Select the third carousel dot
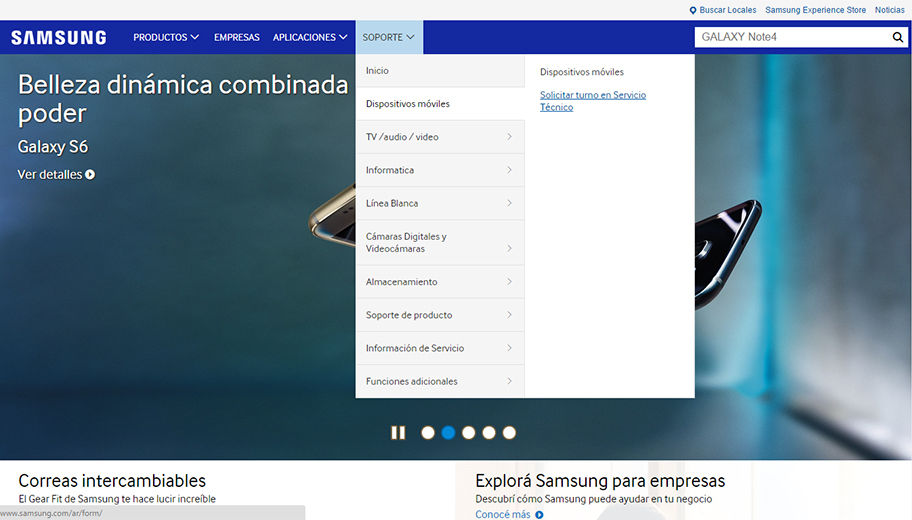Screen dimensions: 912x520 click(469, 433)
